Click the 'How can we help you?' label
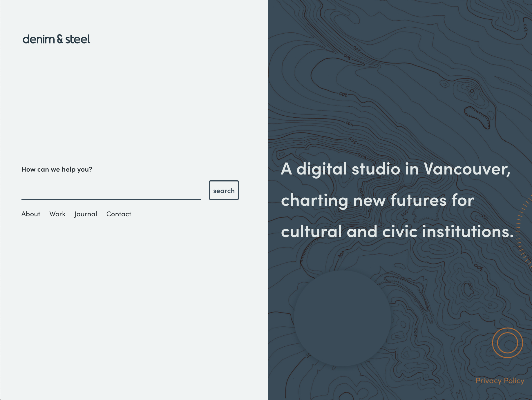The height and width of the screenshot is (400, 532). point(57,169)
